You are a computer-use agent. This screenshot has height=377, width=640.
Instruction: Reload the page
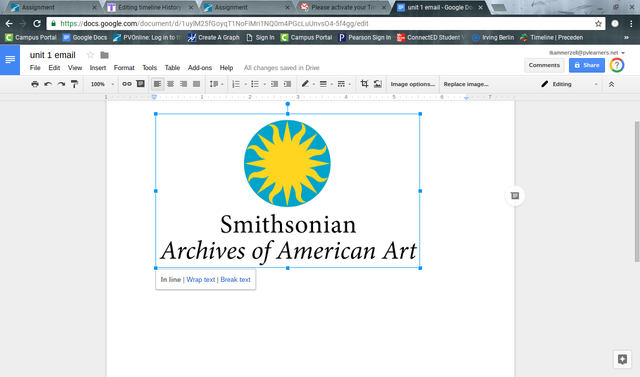pos(37,24)
